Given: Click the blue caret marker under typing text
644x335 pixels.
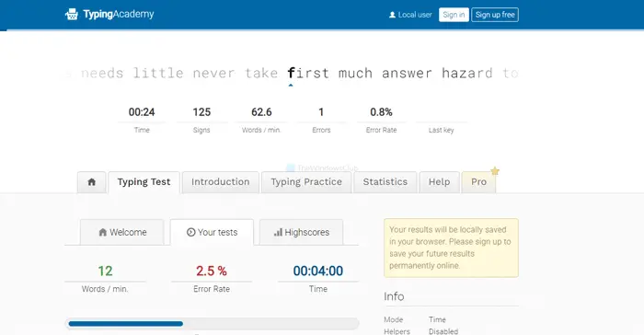Looking at the screenshot, I should [x=291, y=86].
